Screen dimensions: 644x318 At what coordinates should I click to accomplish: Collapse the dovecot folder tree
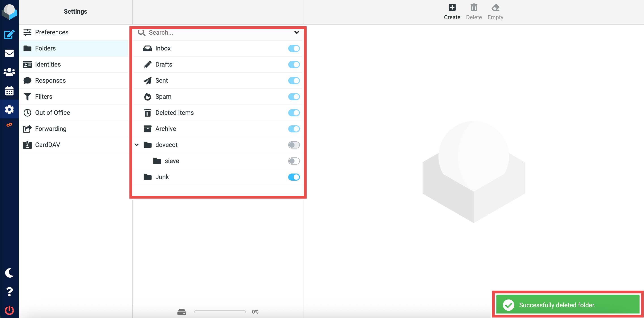[137, 145]
